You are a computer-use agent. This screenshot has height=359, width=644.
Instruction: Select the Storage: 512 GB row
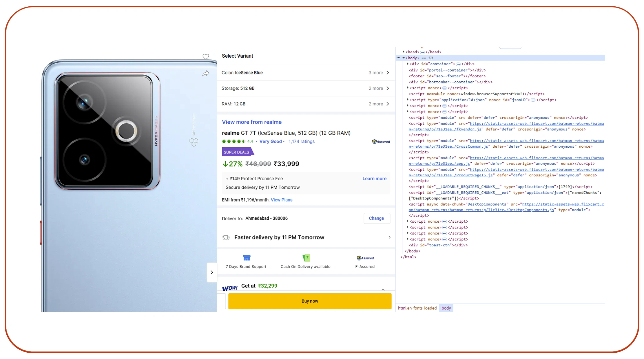[306, 88]
